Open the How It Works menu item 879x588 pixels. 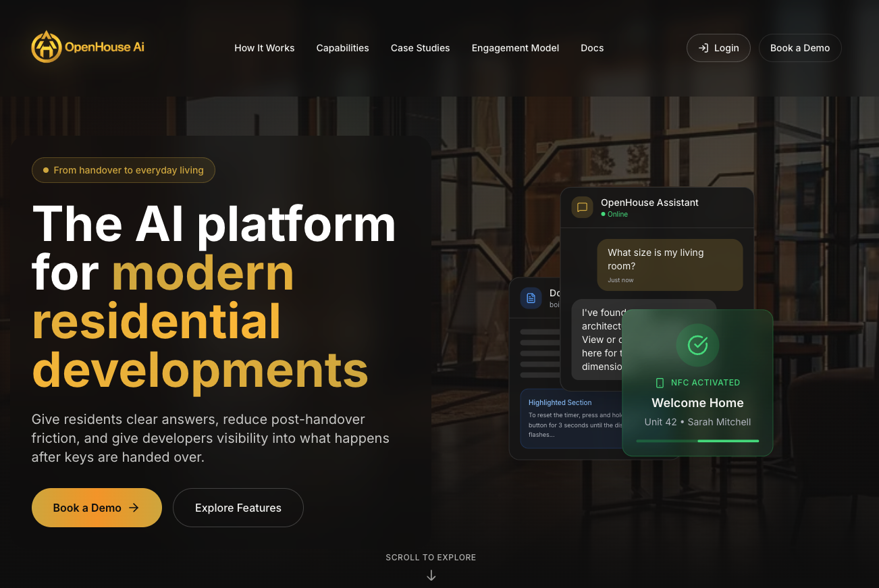[x=264, y=47]
